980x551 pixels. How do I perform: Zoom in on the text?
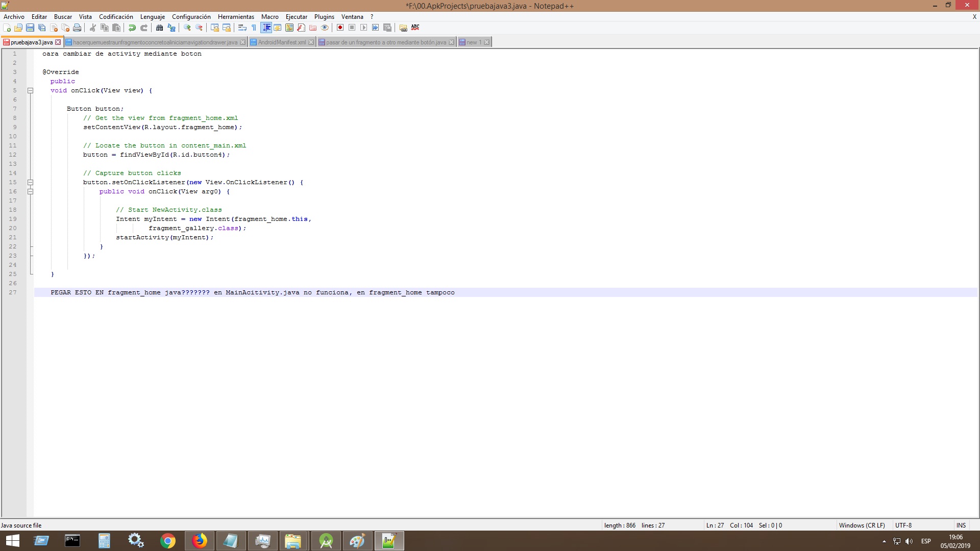pyautogui.click(x=187, y=28)
